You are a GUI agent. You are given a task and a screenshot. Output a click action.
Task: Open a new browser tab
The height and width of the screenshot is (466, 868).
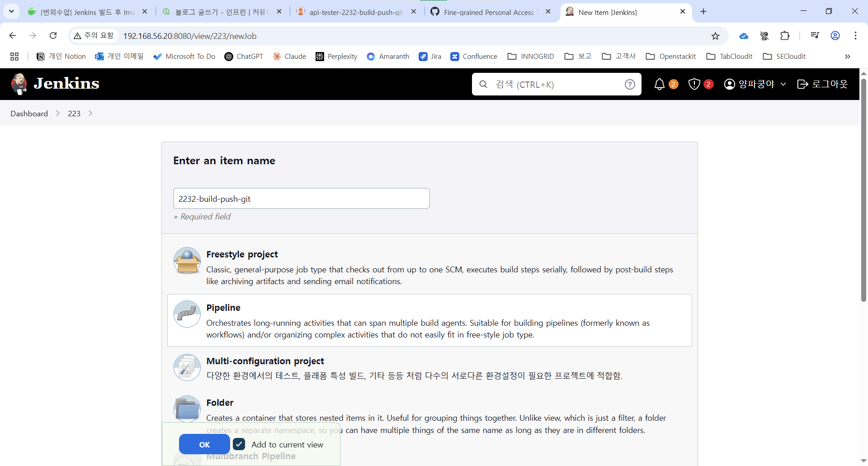pyautogui.click(x=703, y=12)
